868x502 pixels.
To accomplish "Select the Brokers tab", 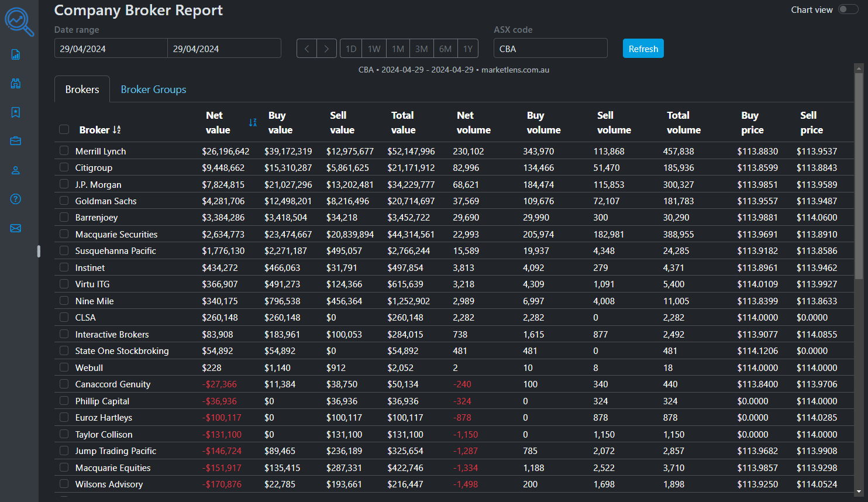I will pyautogui.click(x=82, y=89).
